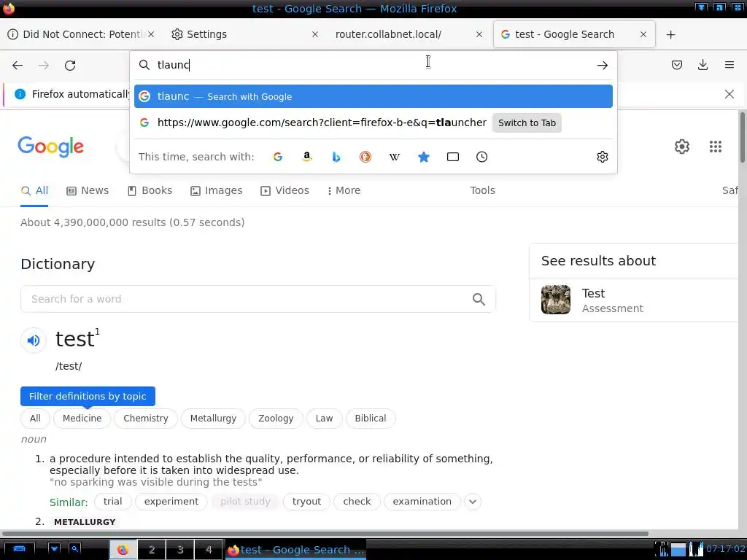Search in open Tabs

(x=452, y=157)
